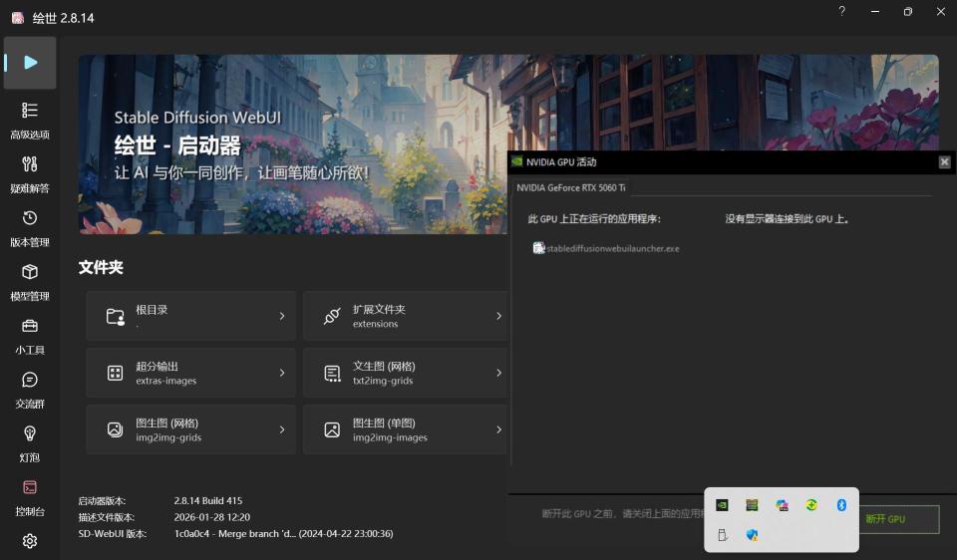Screen dimensions: 957x560
Task: Open settings gear at sidebar bottom
Action: click(x=30, y=541)
